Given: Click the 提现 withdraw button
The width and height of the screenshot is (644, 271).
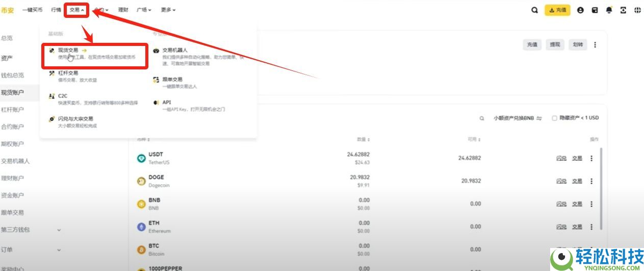Looking at the screenshot, I should point(554,45).
